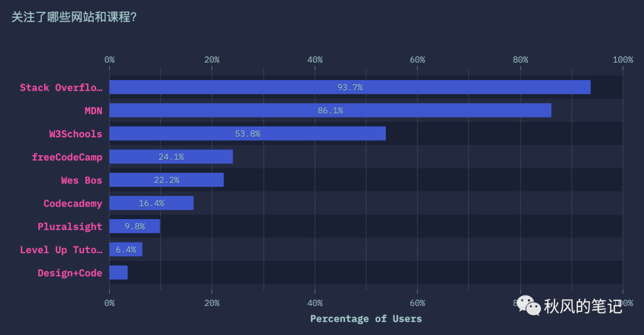Click the Pluralsight label
Viewport: 644px width, 335px height.
coord(70,227)
